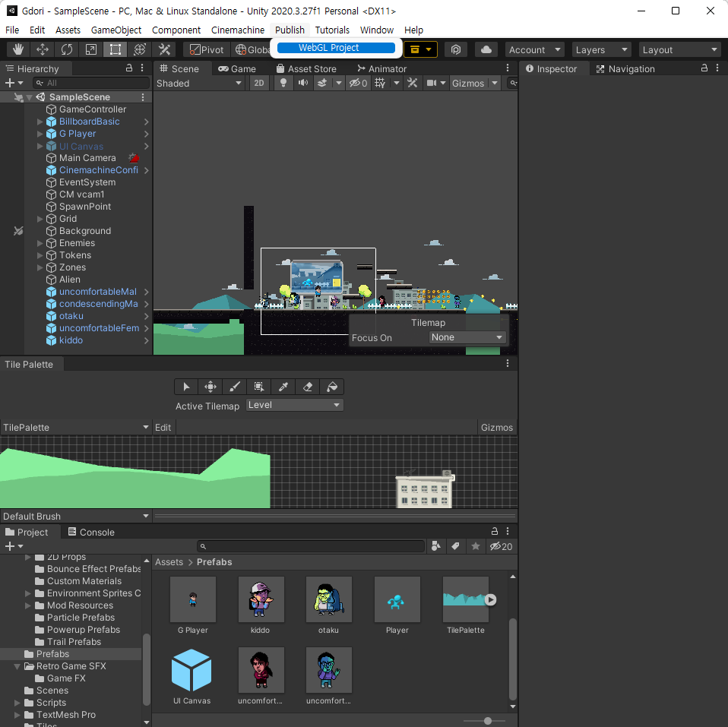
Task: Toggle scene lighting bulb icon
Action: pyautogui.click(x=283, y=83)
